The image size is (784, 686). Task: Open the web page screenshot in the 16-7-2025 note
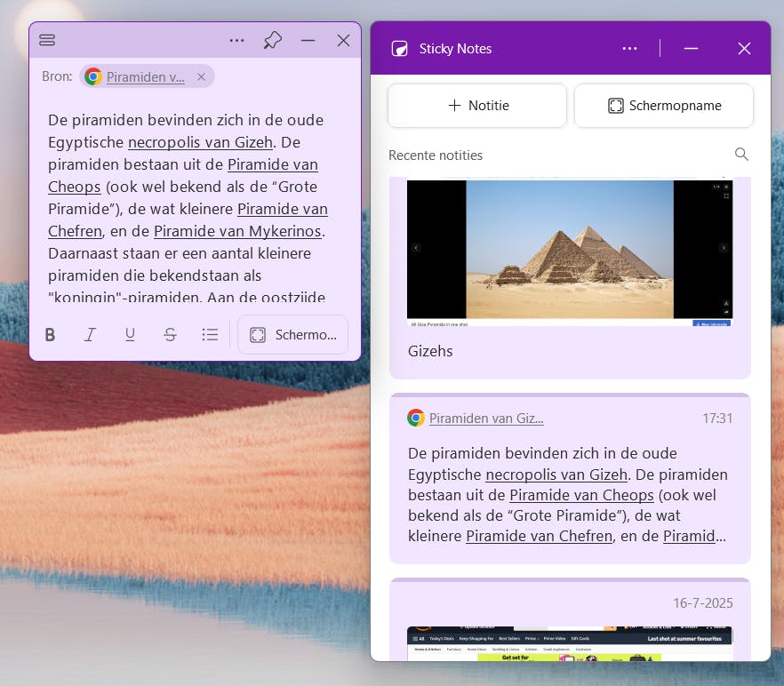[570, 643]
